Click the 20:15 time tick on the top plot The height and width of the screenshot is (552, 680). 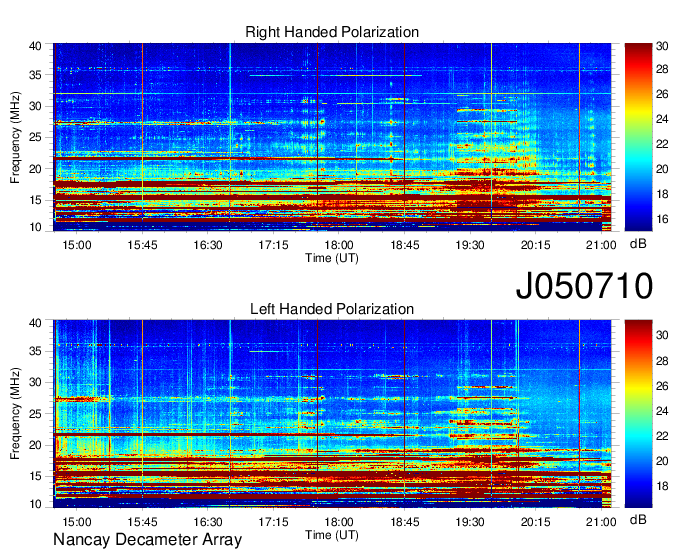coord(535,245)
